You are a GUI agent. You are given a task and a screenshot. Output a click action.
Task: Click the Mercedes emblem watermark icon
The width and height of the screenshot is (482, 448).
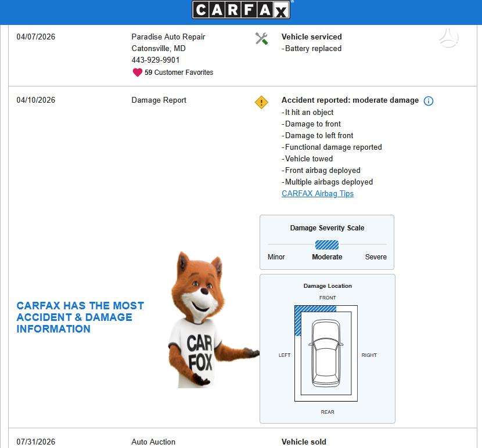pos(448,38)
